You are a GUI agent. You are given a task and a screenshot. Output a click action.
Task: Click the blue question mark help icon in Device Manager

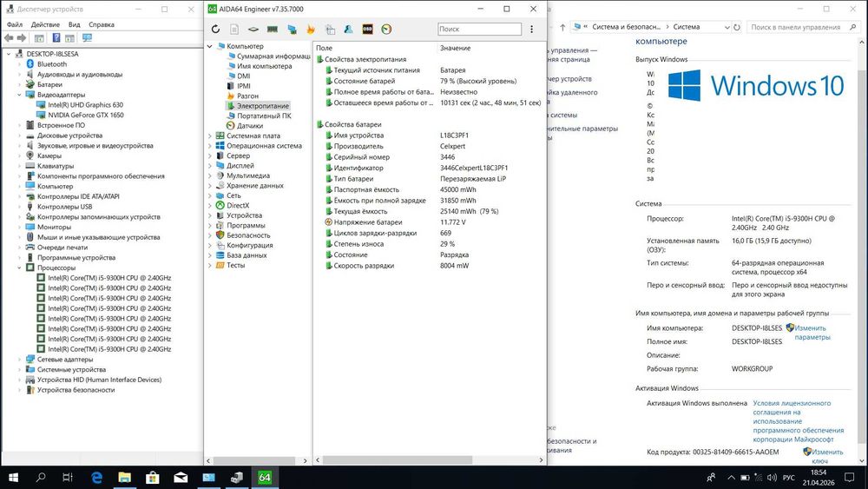pyautogui.click(x=56, y=38)
